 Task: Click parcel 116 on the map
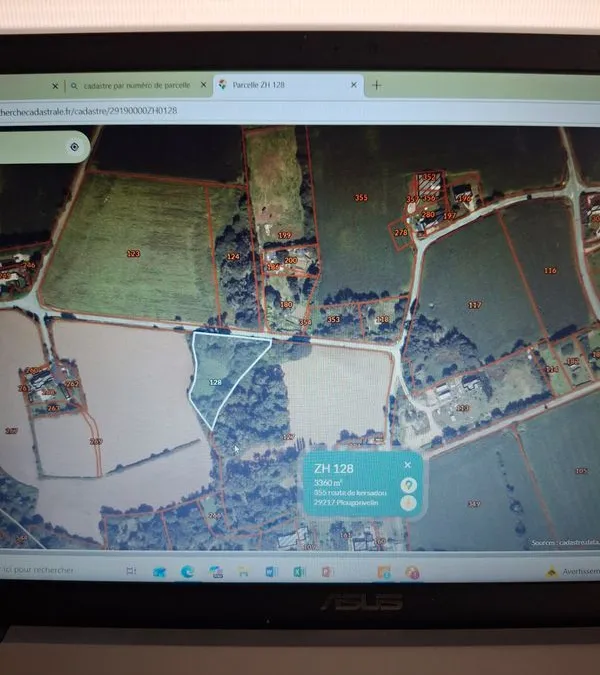(550, 270)
